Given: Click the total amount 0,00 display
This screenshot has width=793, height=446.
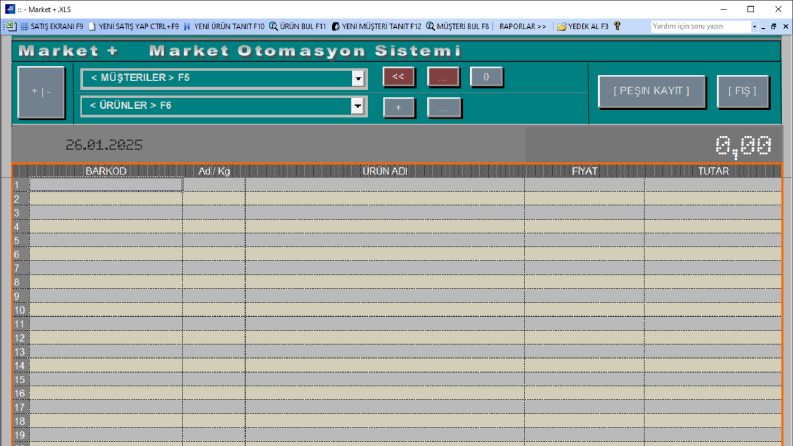Looking at the screenshot, I should [x=743, y=146].
